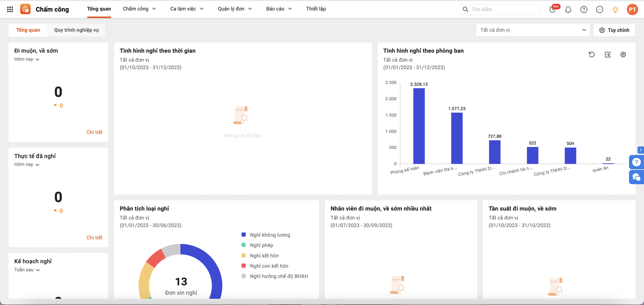644x305 pixels.
Task: Toggle Nghỉ con kết hôn legend swatch
Action: click(244, 266)
